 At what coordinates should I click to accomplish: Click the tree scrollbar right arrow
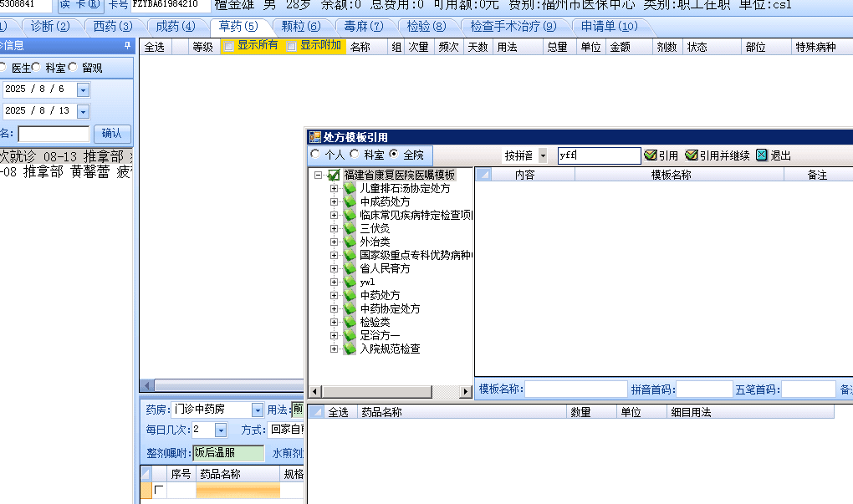465,391
